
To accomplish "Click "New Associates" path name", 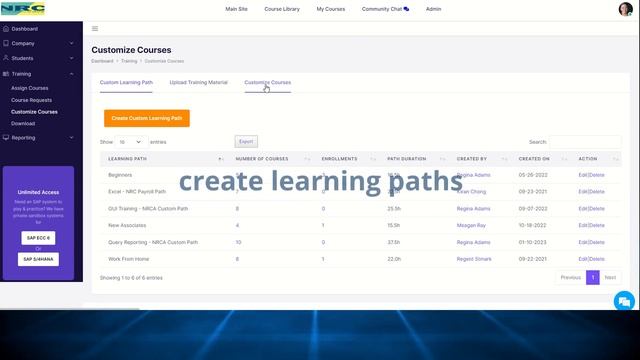I will point(127,225).
